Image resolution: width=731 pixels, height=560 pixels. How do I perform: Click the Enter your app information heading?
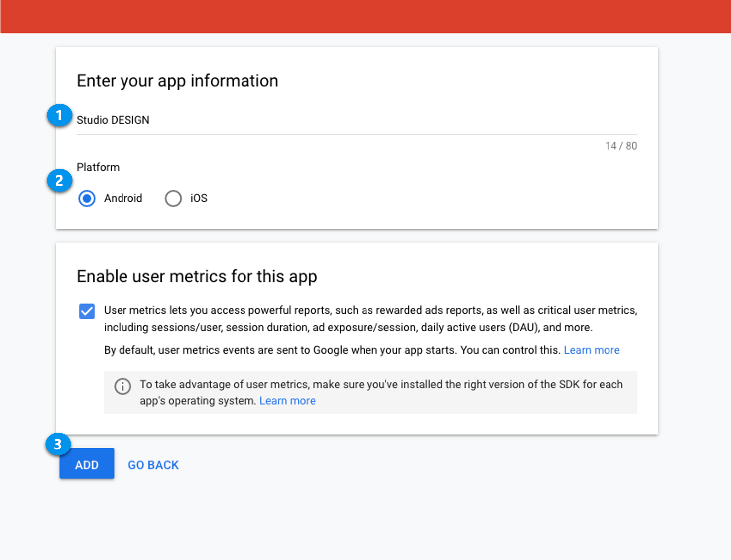point(177,81)
